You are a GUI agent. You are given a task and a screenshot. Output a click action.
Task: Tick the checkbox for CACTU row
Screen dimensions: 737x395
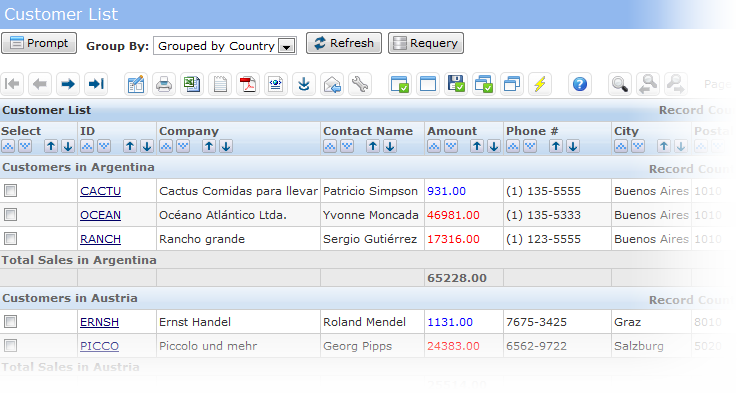10,190
